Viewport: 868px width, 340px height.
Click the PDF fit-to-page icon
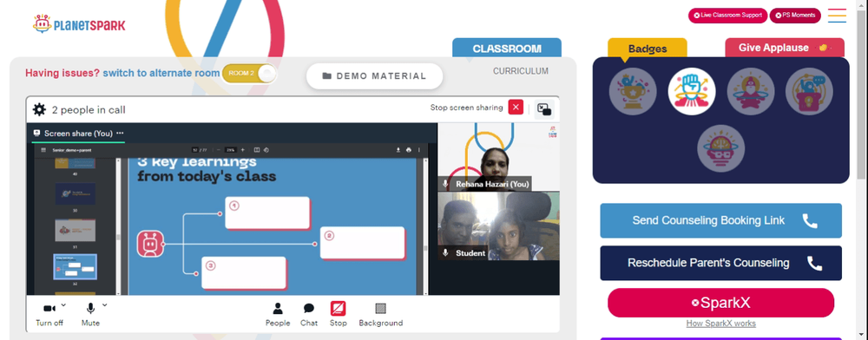pos(257,150)
